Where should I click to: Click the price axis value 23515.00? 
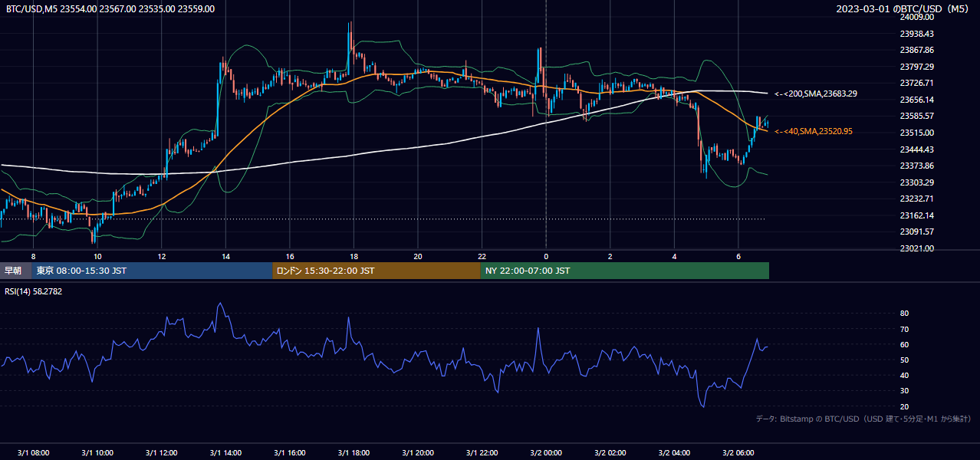coord(916,133)
